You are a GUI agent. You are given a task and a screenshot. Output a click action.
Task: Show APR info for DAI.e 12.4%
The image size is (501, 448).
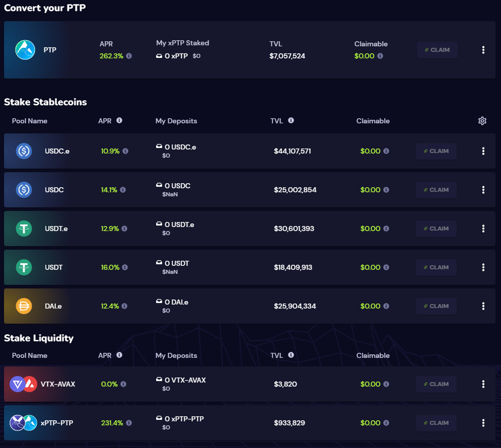pos(124,306)
